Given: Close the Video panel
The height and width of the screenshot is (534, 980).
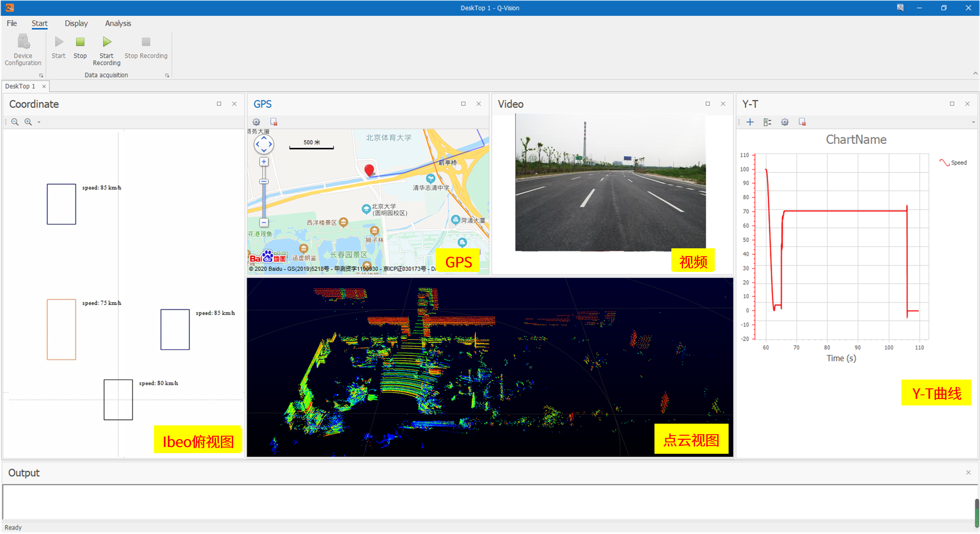Looking at the screenshot, I should 723,104.
